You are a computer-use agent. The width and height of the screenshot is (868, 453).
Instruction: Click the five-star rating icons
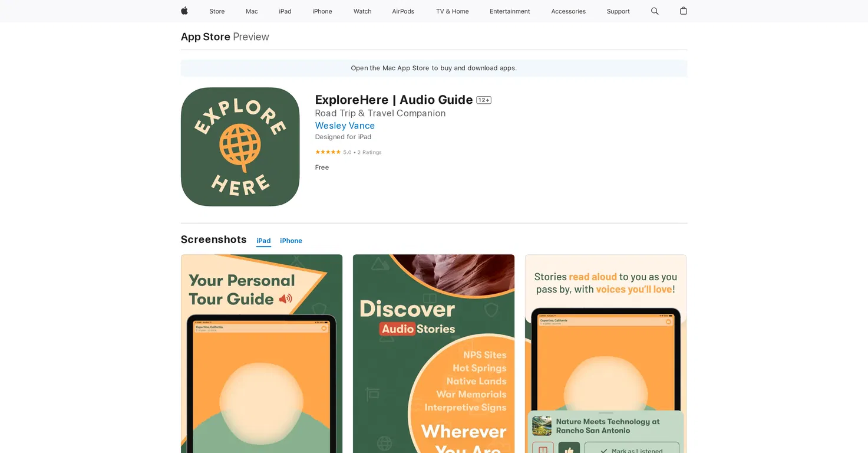pos(328,152)
